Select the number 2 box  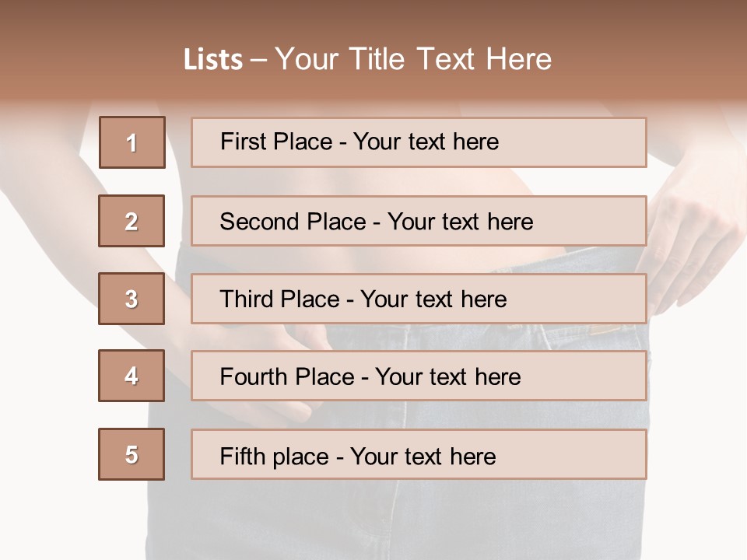pyautogui.click(x=132, y=221)
